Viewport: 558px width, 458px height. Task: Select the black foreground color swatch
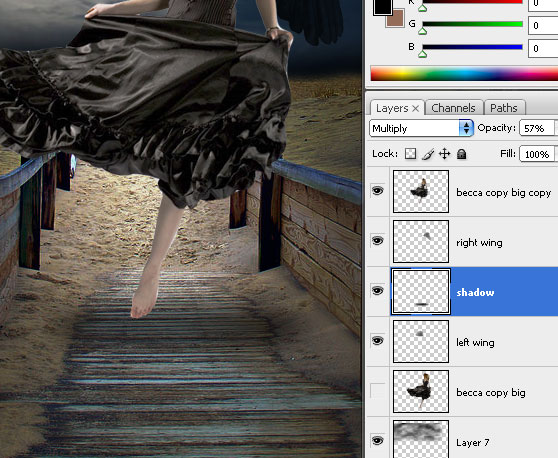pyautogui.click(x=382, y=7)
